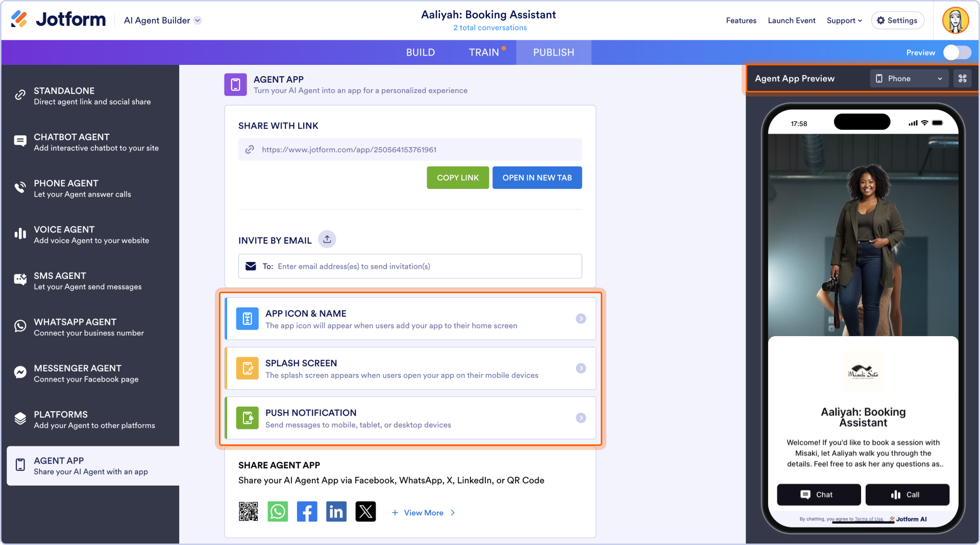Viewport: 980px width, 545px height.
Task: Open the Phone device dropdown
Action: (909, 79)
